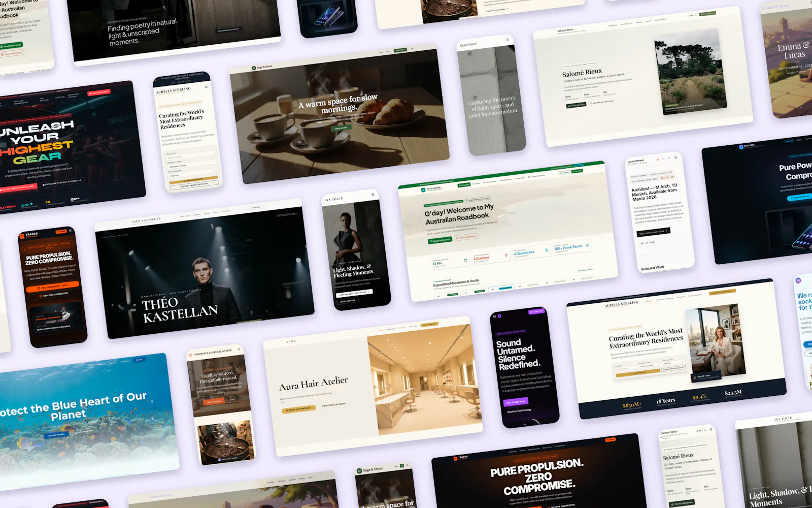Click Get in touch link on Luca Hoffmann mockup
Viewport: 812px width, 508px height.
(648, 243)
